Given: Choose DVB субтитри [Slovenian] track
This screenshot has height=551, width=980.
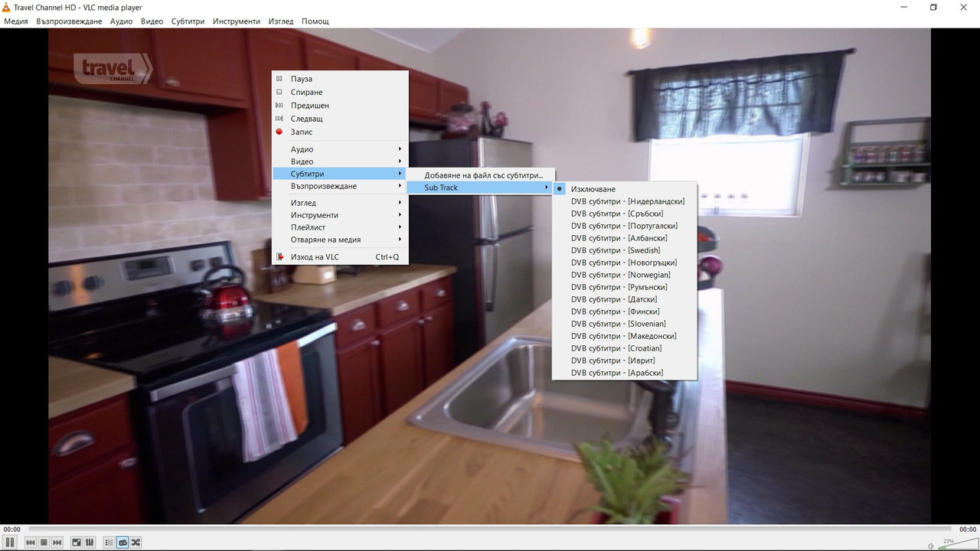Looking at the screenshot, I should tap(625, 324).
